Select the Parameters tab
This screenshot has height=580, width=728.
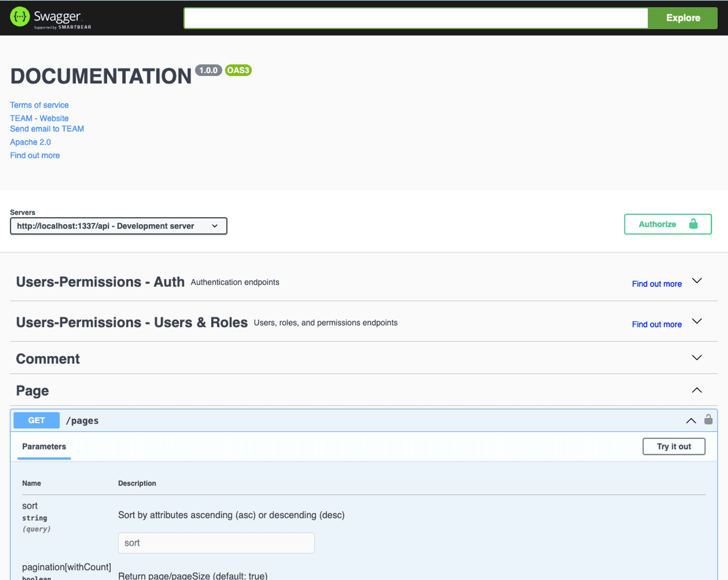(x=44, y=447)
